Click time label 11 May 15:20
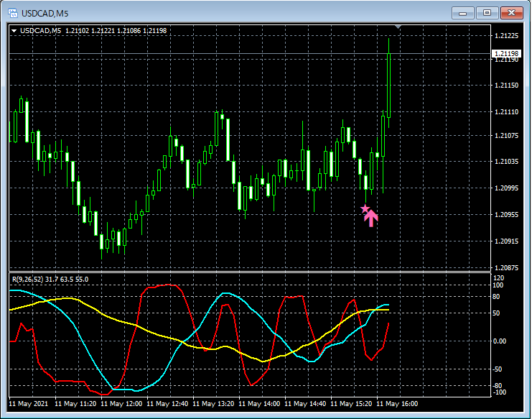 (351, 404)
